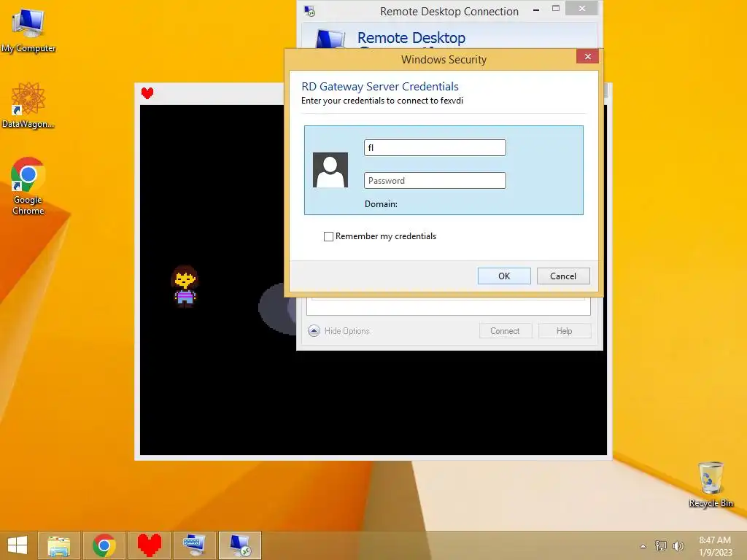Viewport: 747px width, 560px height.
Task: Confirm credentials with OK button
Action: click(504, 276)
